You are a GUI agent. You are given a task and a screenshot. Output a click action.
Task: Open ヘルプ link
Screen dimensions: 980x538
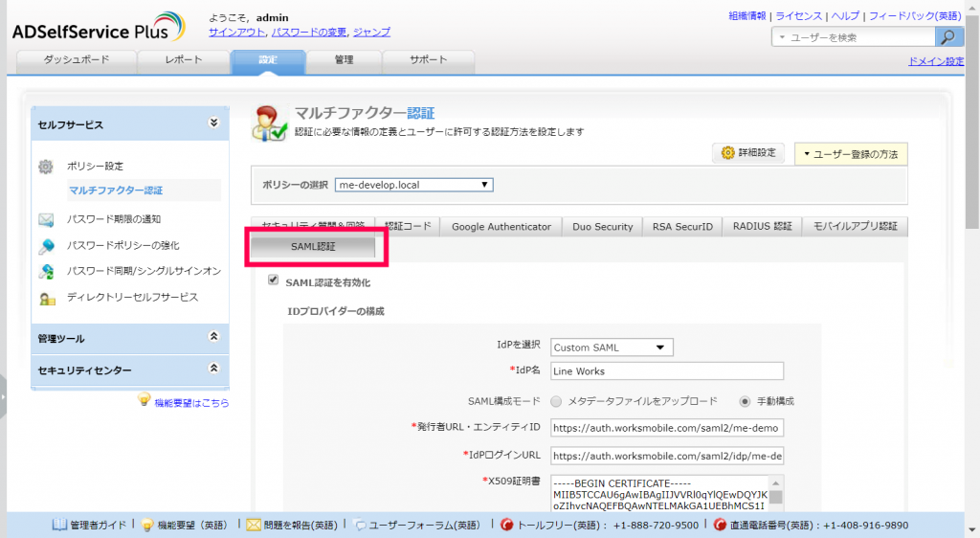tap(846, 16)
